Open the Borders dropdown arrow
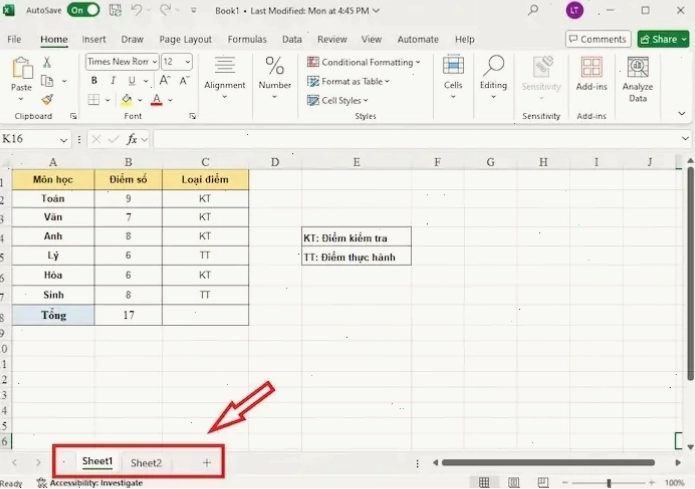The height and width of the screenshot is (489, 695). 107,100
